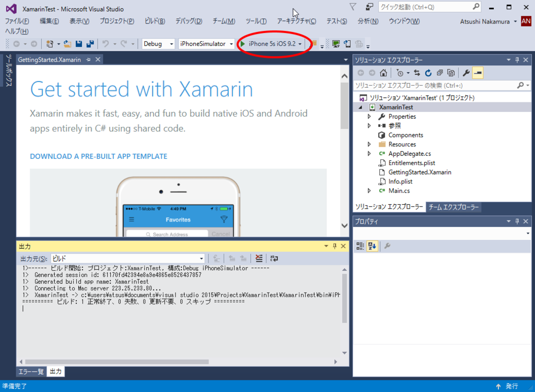Clear all output with red X icon
Image resolution: width=535 pixels, height=392 pixels.
pos(259,259)
